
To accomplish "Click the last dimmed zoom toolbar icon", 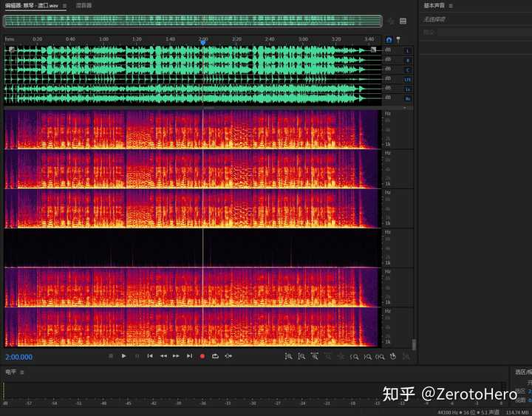I will click(x=406, y=356).
